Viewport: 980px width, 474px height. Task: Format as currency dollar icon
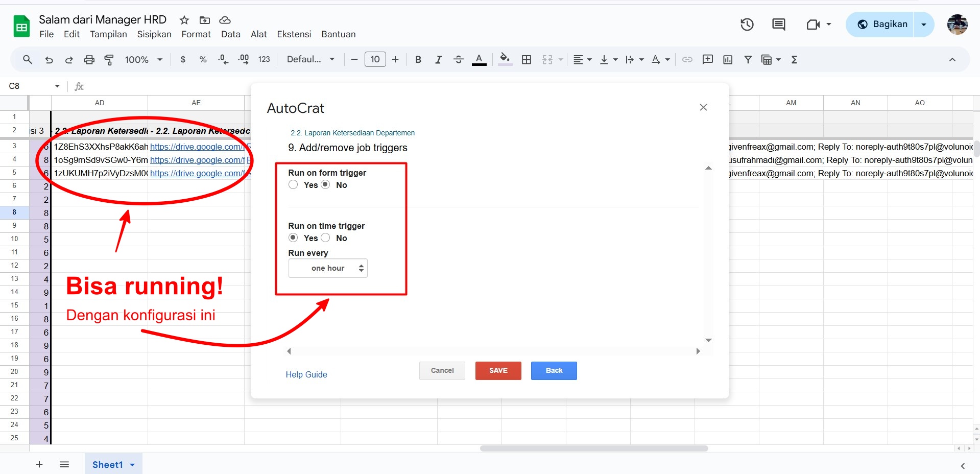[183, 59]
